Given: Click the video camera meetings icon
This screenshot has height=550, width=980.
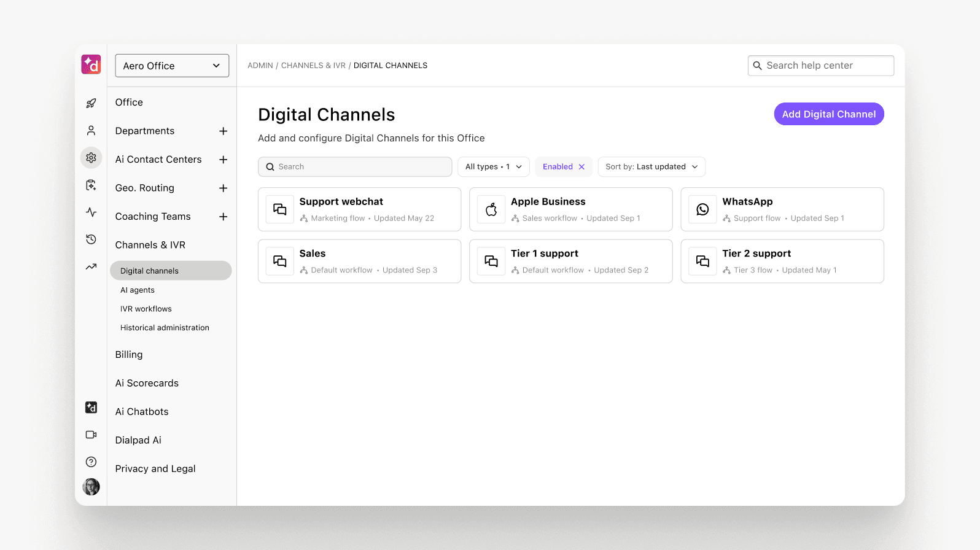Looking at the screenshot, I should (x=91, y=435).
